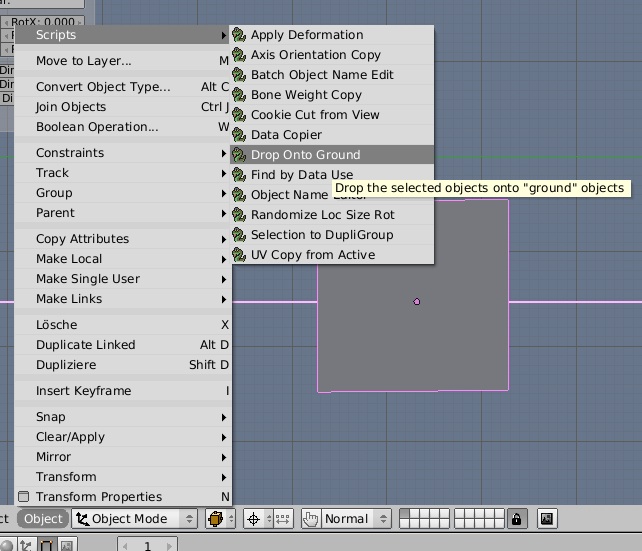The height and width of the screenshot is (551, 642).
Task: Click the axes icon in the buttons header
Action: point(25,545)
